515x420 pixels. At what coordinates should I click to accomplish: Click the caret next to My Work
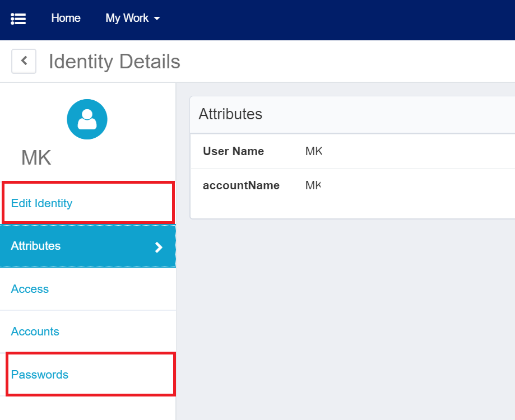[x=157, y=18]
